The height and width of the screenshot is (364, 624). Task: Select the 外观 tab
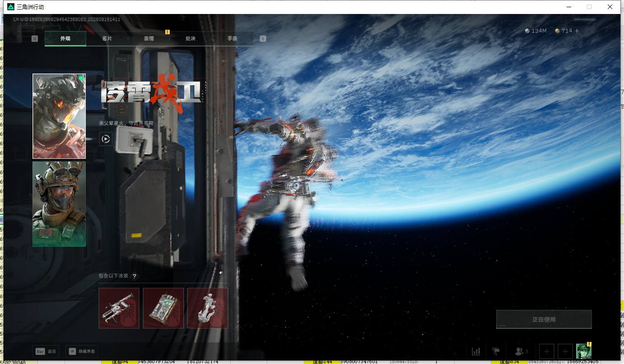65,39
